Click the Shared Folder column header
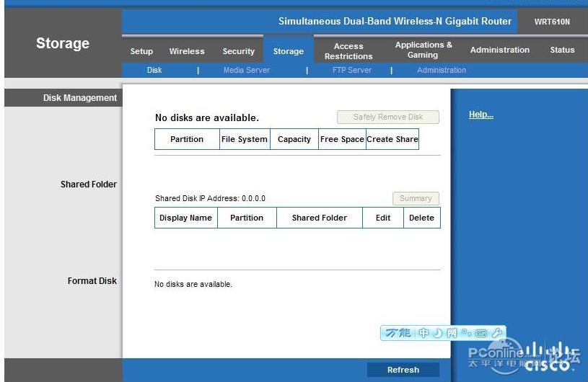Viewport: 588px width, 382px height. tap(320, 218)
